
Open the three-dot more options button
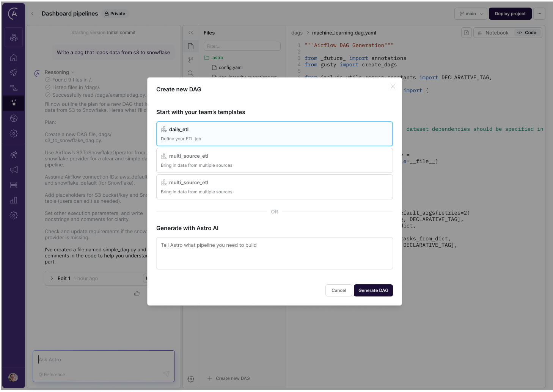(539, 14)
